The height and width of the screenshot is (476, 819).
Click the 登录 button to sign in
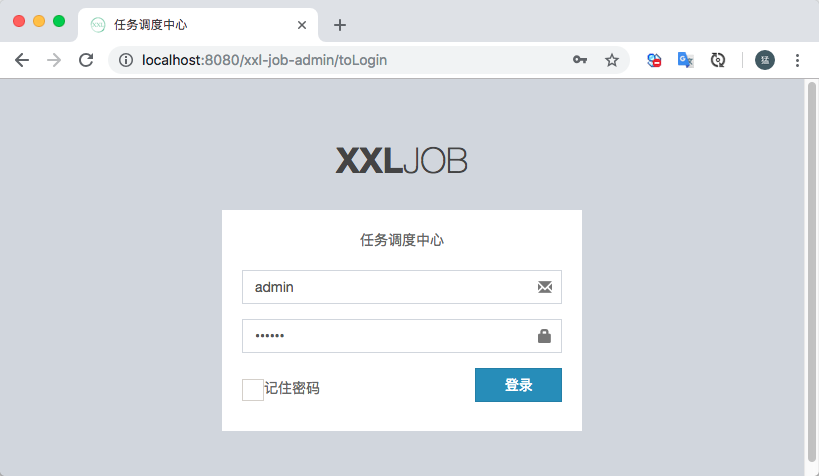tap(518, 385)
